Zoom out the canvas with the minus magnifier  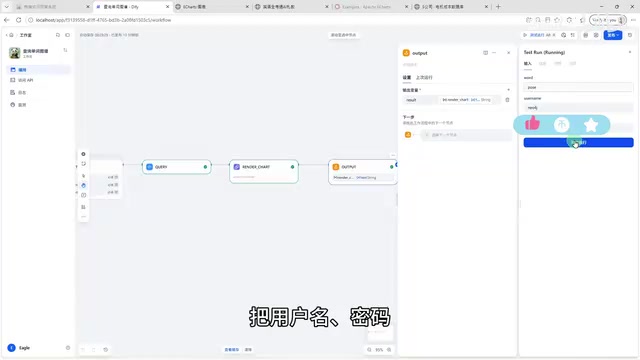click(x=369, y=350)
